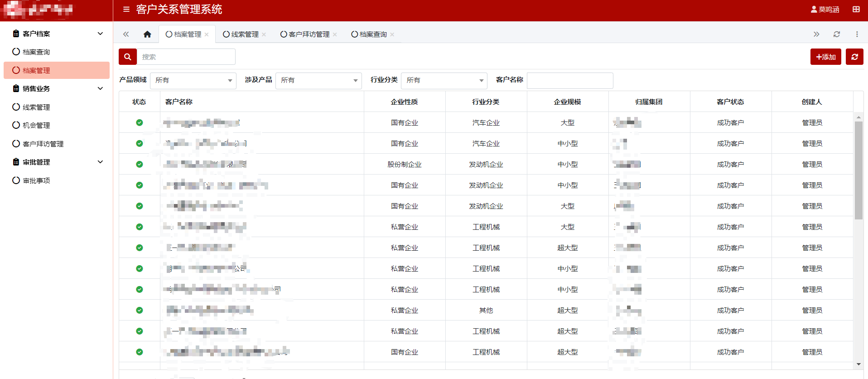Click the 客户名称 filter input field

pyautogui.click(x=570, y=80)
